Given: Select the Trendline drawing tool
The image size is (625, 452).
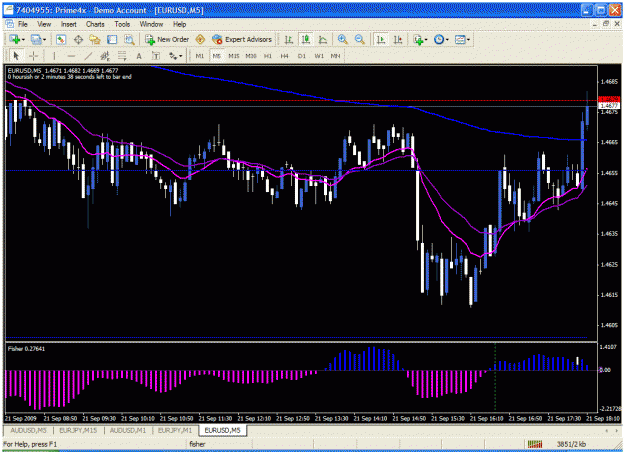Looking at the screenshot, I should tap(88, 56).
